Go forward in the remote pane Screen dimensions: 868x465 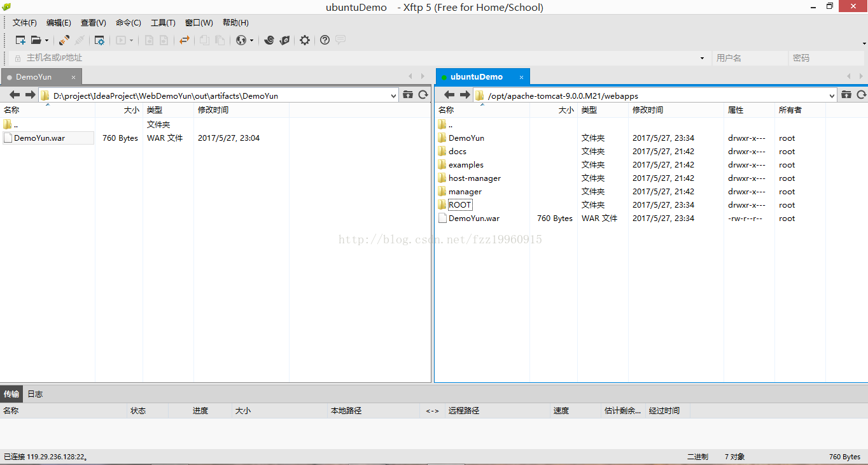tap(465, 95)
